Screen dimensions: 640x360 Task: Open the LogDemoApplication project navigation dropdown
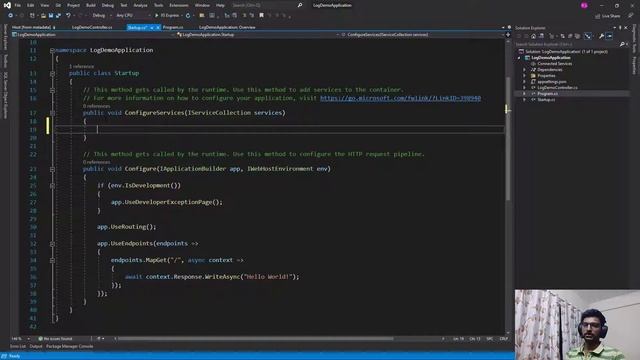(93, 35)
